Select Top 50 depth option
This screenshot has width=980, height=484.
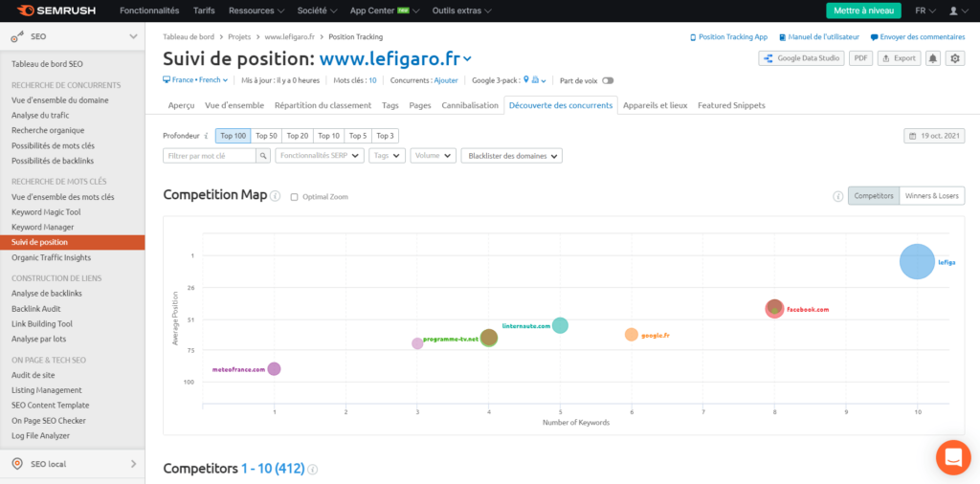(266, 136)
